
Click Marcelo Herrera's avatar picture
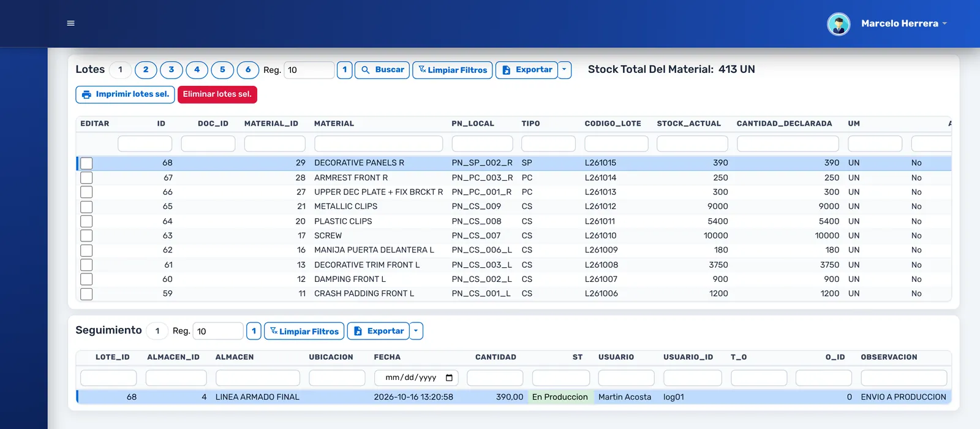coord(839,24)
